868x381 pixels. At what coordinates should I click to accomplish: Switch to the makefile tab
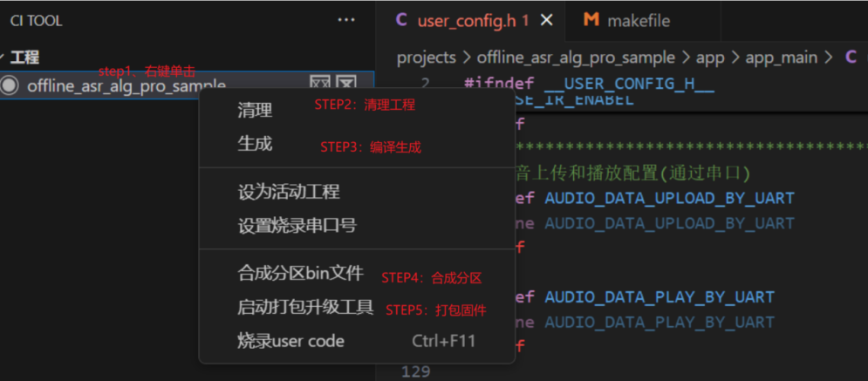click(637, 20)
